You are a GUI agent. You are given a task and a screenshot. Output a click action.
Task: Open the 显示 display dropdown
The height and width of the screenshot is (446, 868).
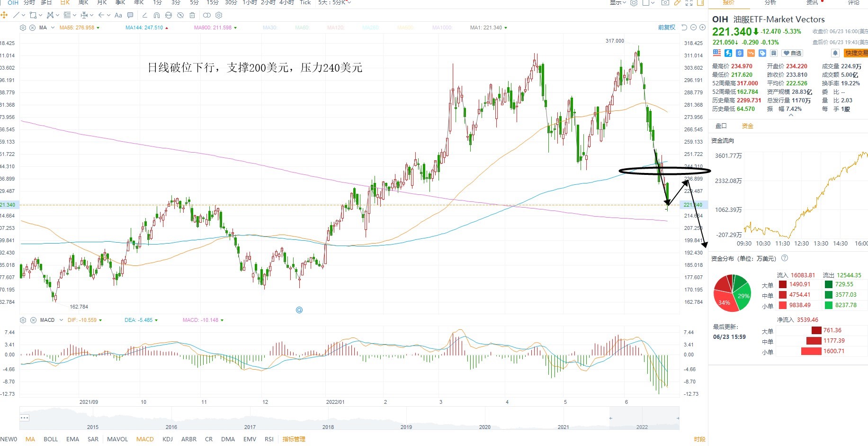click(618, 3)
